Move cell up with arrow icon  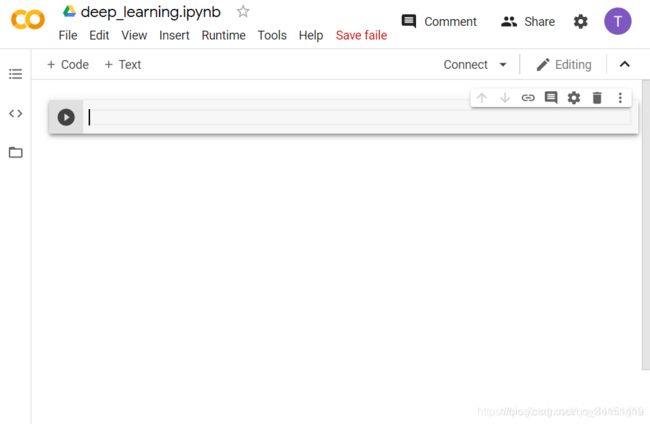(482, 98)
